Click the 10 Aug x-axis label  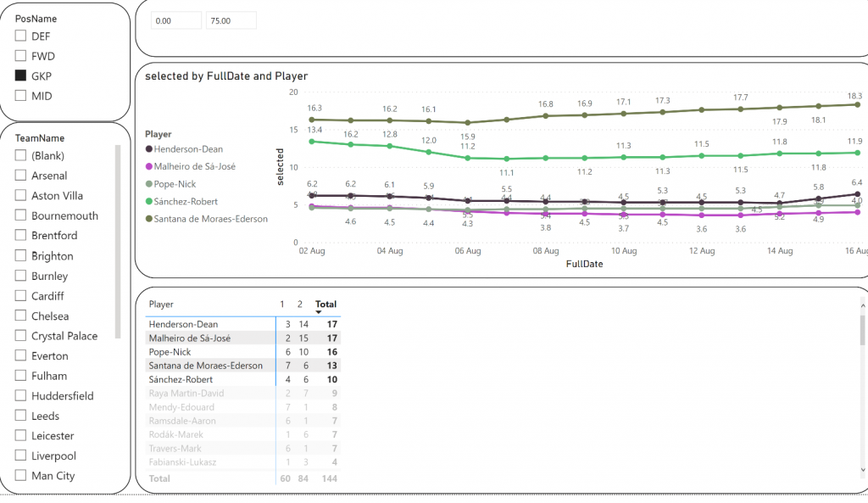pyautogui.click(x=624, y=251)
